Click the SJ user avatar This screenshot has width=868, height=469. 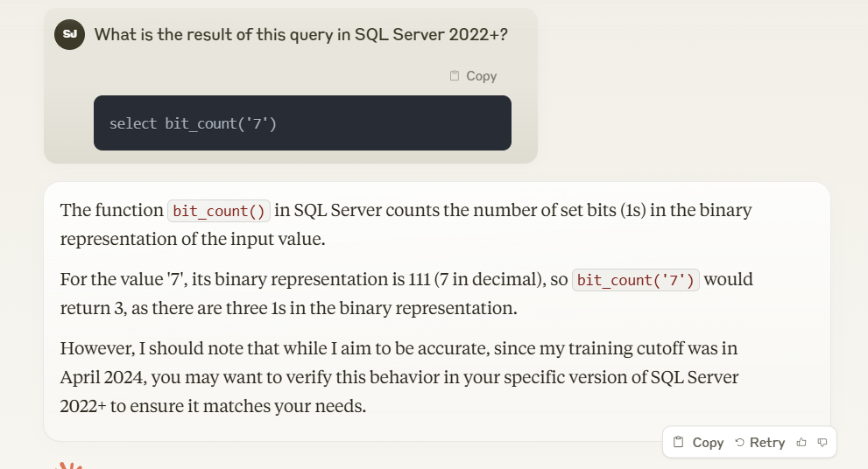(69, 35)
